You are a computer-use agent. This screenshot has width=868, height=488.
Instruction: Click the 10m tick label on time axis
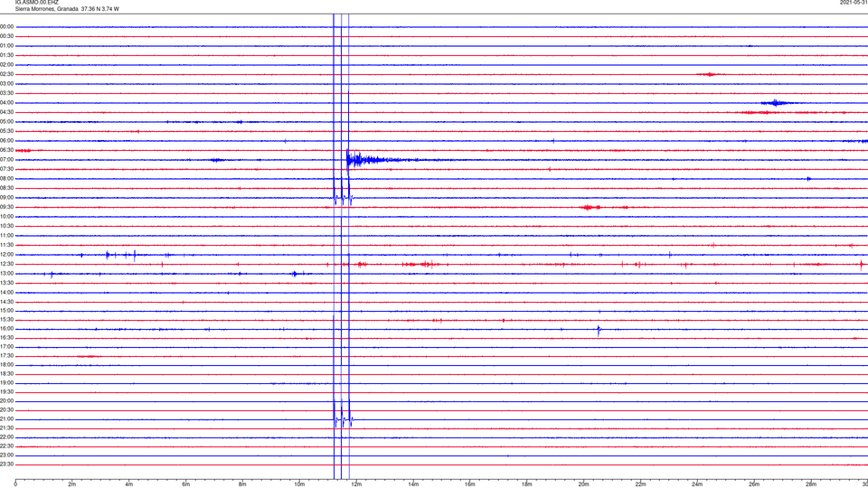click(x=299, y=484)
